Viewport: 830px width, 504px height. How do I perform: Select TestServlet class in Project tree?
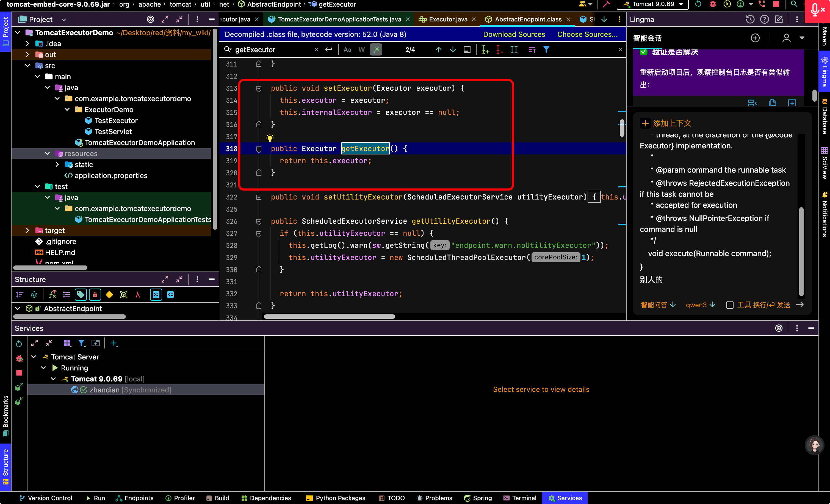pos(113,132)
